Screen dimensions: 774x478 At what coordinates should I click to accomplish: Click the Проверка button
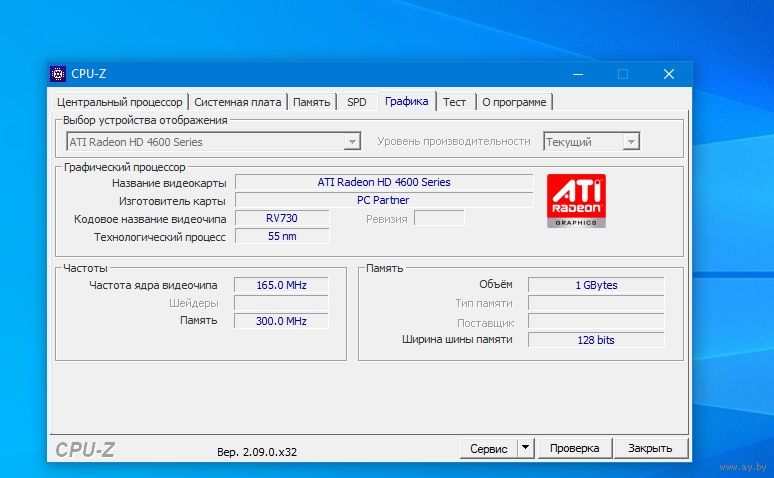[x=575, y=448]
